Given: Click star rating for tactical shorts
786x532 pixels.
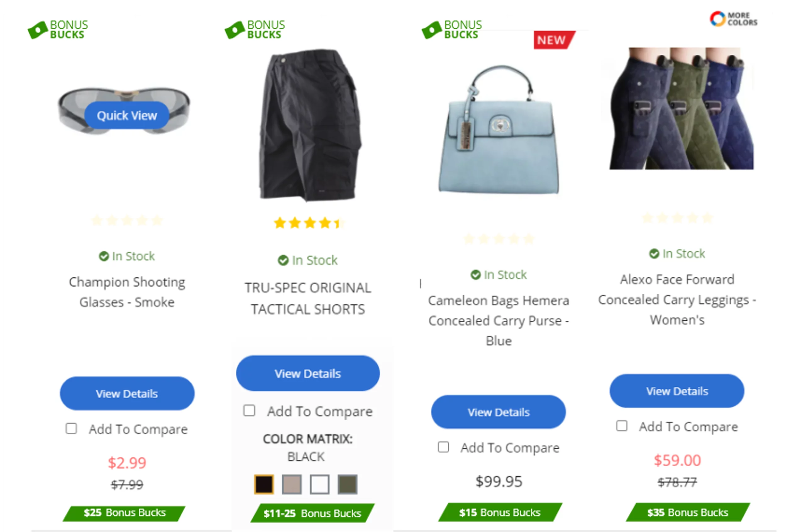Looking at the screenshot, I should coord(309,223).
